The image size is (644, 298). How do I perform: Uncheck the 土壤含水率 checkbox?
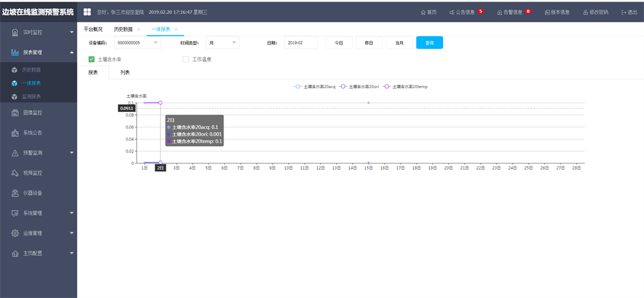pyautogui.click(x=91, y=59)
